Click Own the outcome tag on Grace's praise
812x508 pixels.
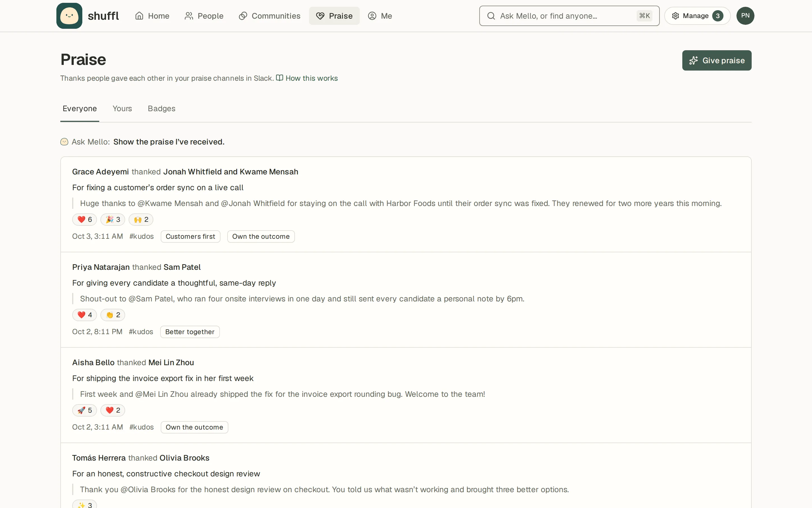pos(261,237)
